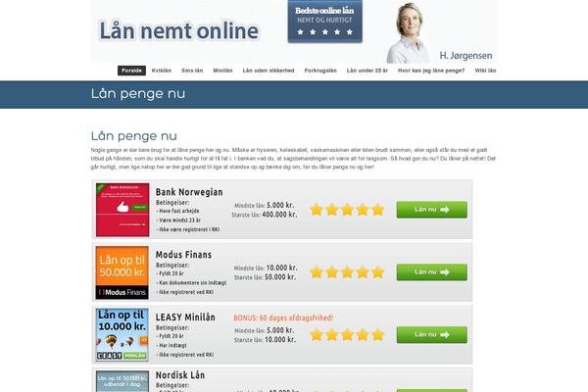Click the Lån nu button for LEASY Minilån
This screenshot has width=588, height=392.
(432, 335)
